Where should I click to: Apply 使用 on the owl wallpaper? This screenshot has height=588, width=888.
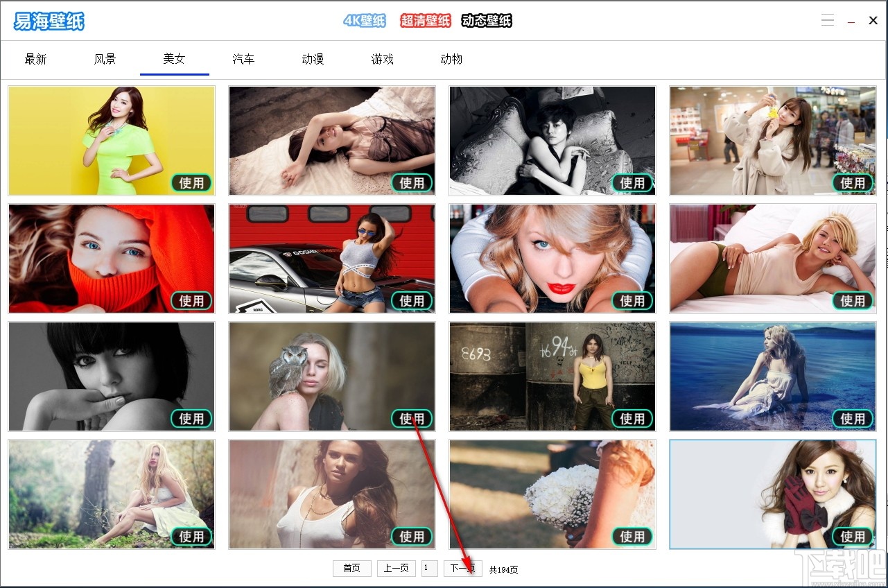click(x=411, y=419)
